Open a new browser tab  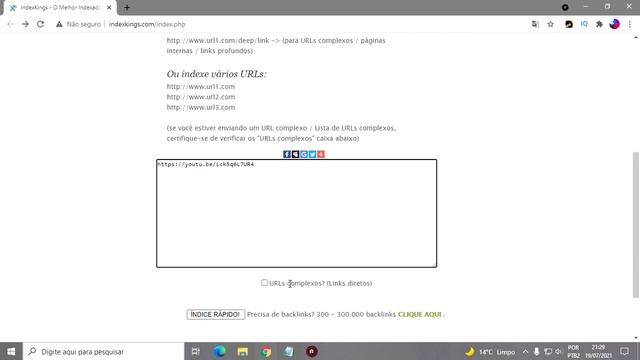[x=127, y=7]
